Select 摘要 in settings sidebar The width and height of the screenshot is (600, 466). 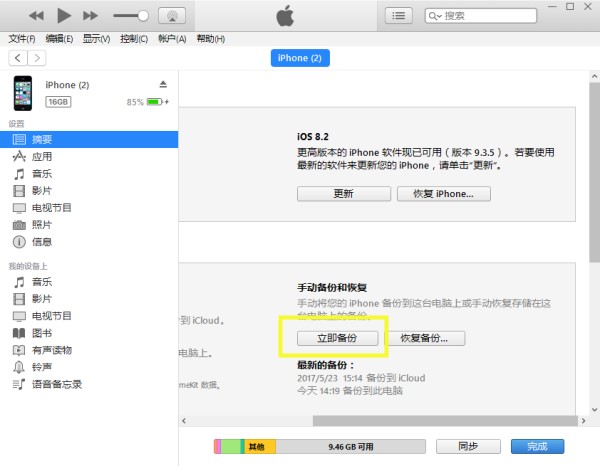tap(89, 139)
